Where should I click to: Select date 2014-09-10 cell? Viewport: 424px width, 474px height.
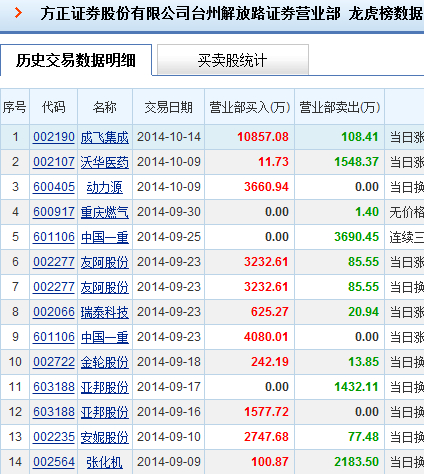pos(169,437)
